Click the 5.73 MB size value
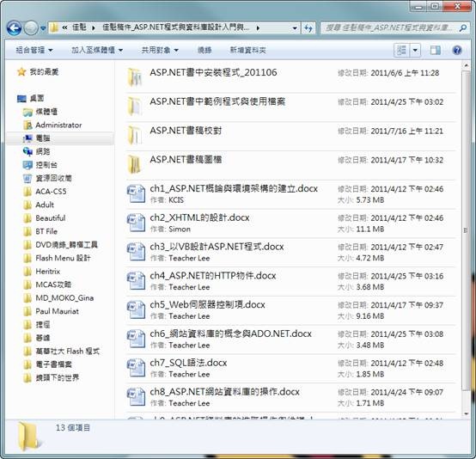Screen dimensions: 476x459 click(370, 200)
